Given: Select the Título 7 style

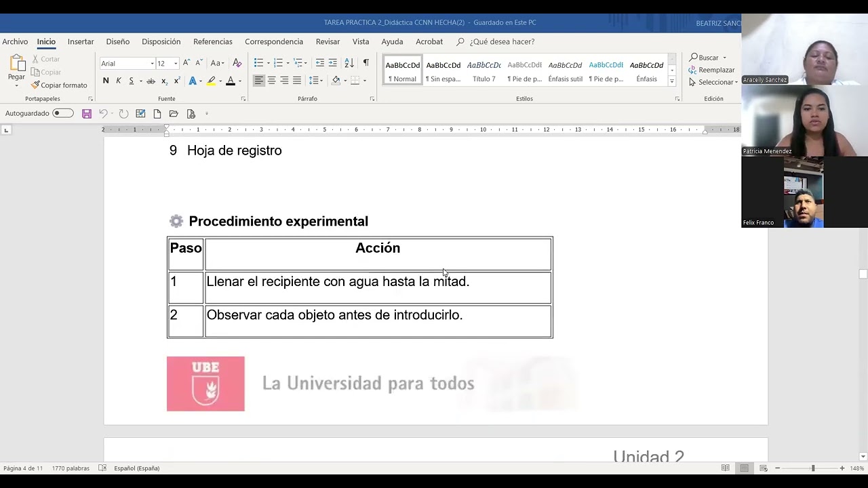Looking at the screenshot, I should point(484,70).
